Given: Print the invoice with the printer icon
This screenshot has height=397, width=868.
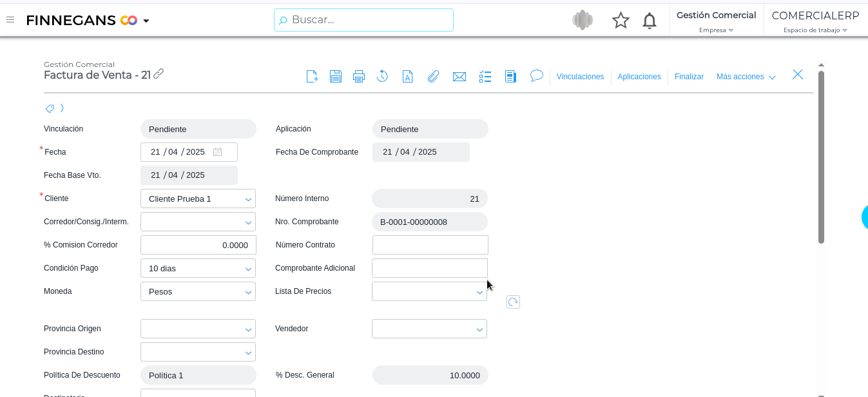Looking at the screenshot, I should [359, 77].
